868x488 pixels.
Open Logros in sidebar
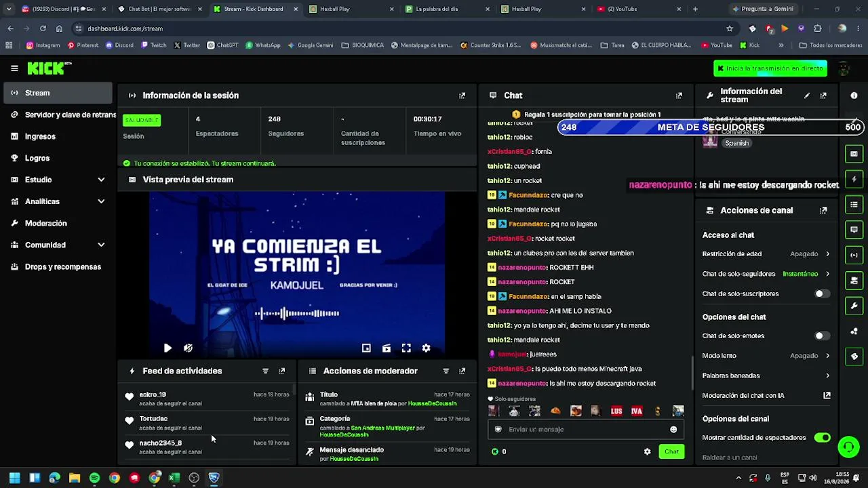point(58,158)
